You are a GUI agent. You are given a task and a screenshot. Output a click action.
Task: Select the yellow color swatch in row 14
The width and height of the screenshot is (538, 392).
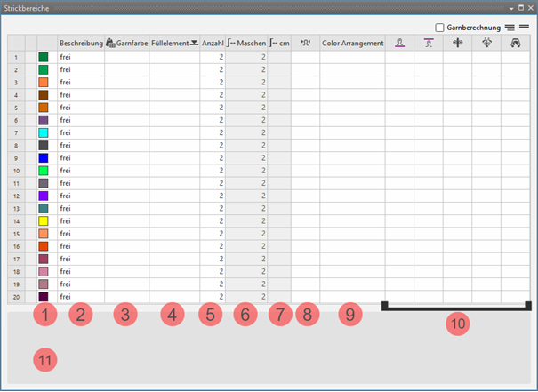point(43,220)
